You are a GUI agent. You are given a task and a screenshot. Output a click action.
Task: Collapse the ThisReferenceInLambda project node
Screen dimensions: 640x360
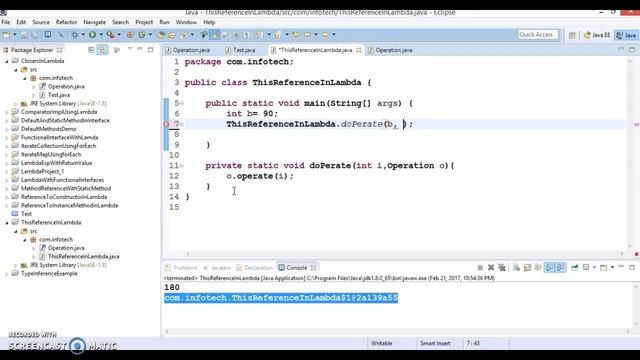coord(7,222)
